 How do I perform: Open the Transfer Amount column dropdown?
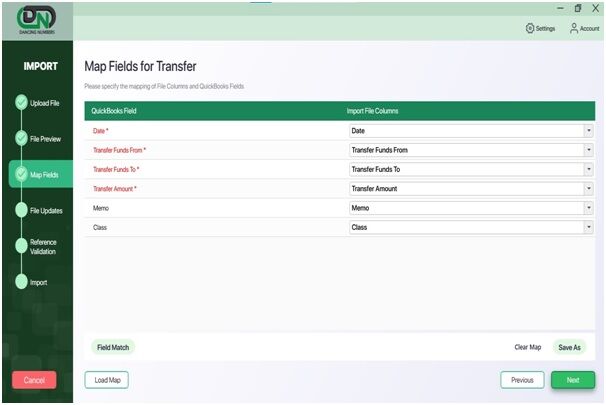coord(471,189)
